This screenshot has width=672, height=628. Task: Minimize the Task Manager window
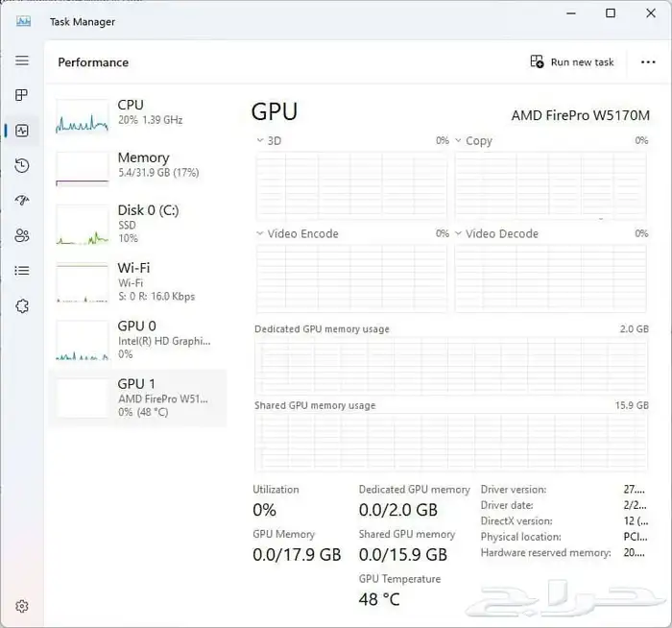coord(571,13)
